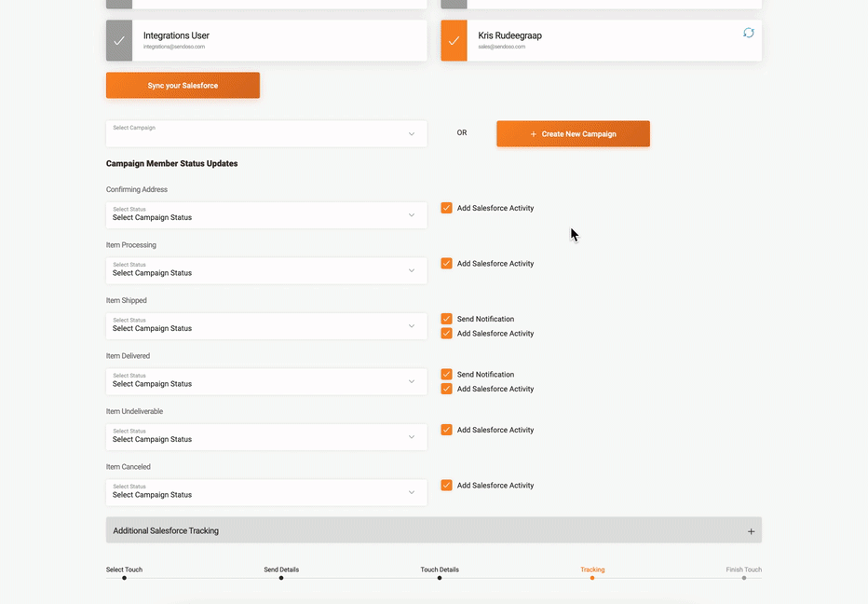Expand the Additional Salesforce Tracking section
The width and height of the screenshot is (868, 604).
433,530
